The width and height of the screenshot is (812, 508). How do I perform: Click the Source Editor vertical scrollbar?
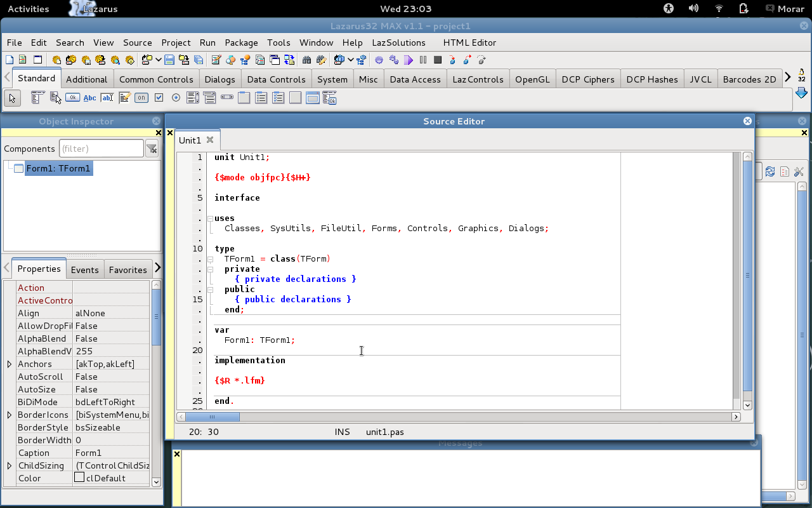[747, 280]
